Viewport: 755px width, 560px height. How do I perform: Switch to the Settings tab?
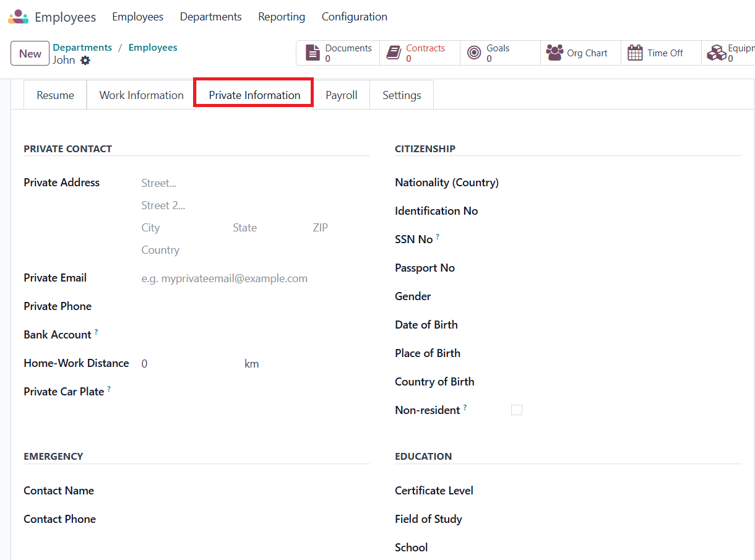[402, 95]
